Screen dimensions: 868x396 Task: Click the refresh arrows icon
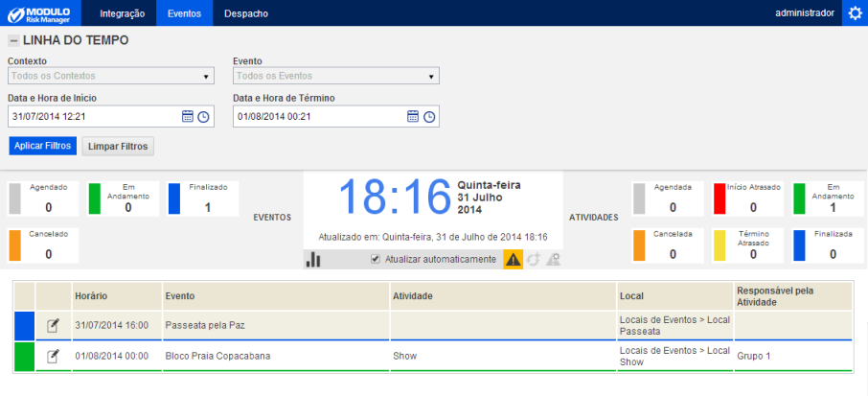(533, 259)
